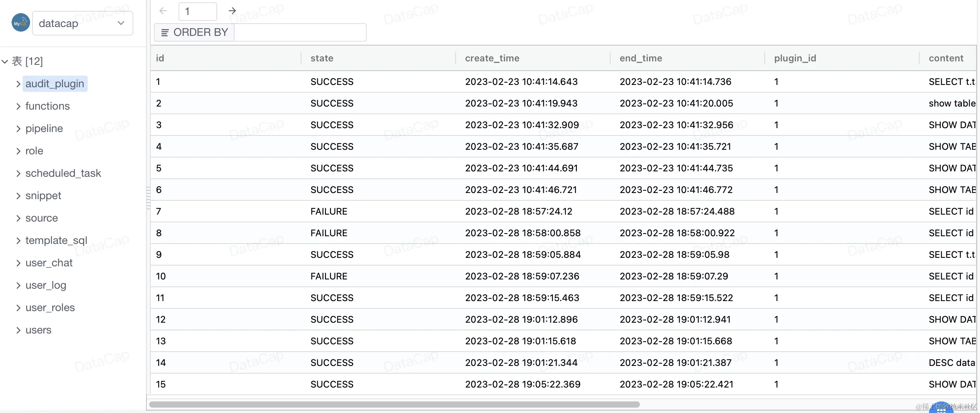Expand the pipeline table chevron
Viewport: 980px width, 413px height.
click(x=18, y=129)
